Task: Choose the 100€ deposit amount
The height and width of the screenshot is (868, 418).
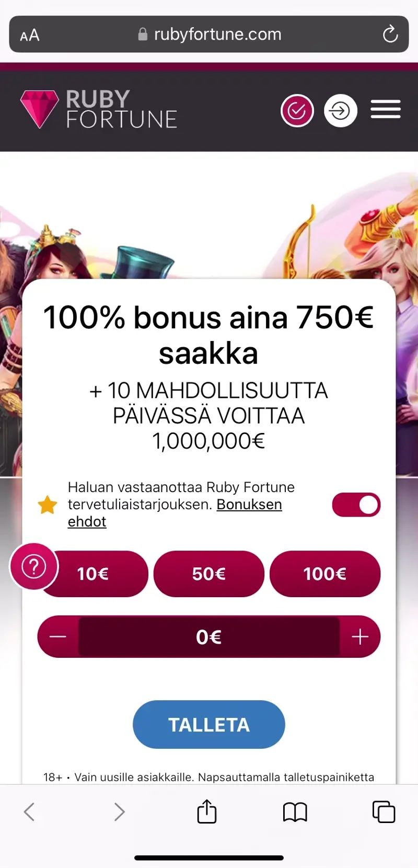Action: coord(325,574)
